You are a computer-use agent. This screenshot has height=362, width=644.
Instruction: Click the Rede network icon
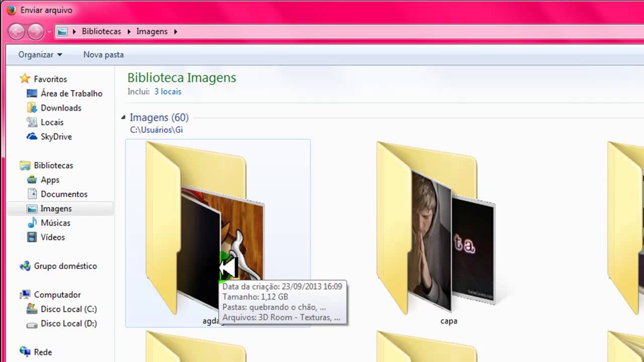tap(25, 352)
